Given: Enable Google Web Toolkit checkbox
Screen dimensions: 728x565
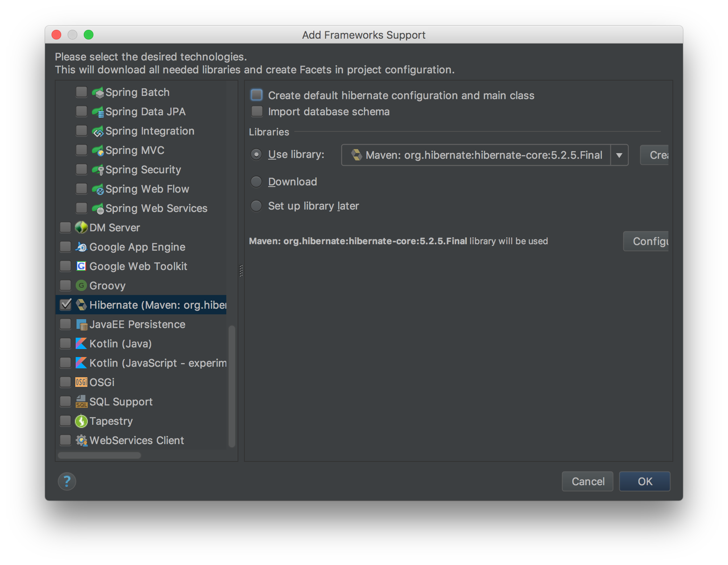Looking at the screenshot, I should pos(65,266).
